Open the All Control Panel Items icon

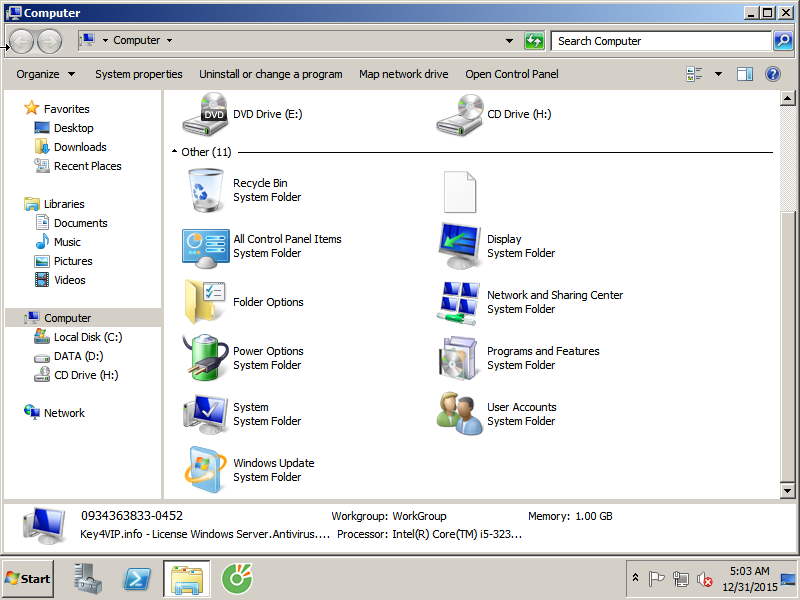click(x=206, y=248)
